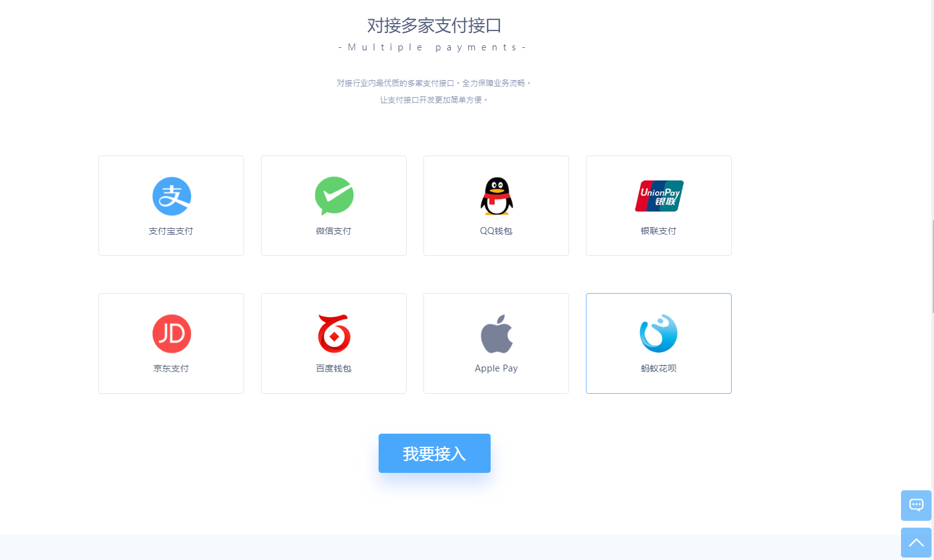934x560 pixels.
Task: Click the 百度钱包 label text
Action: [x=334, y=368]
